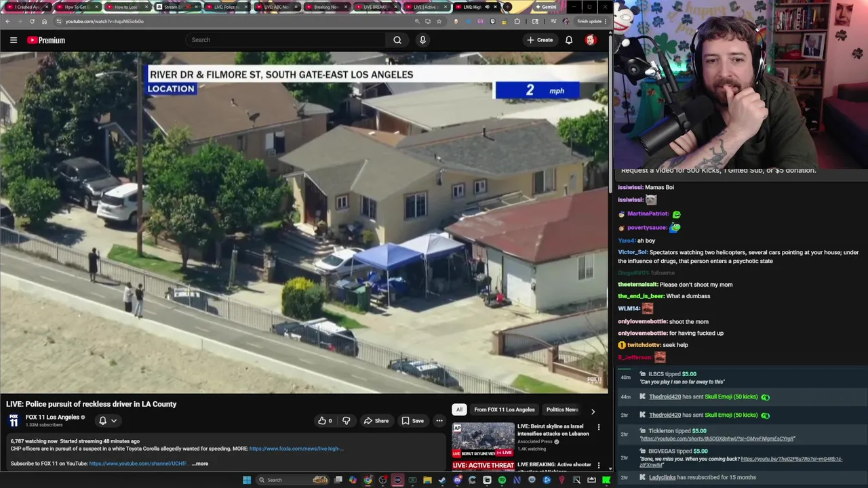Open foxla.com live-high news link

(296, 449)
